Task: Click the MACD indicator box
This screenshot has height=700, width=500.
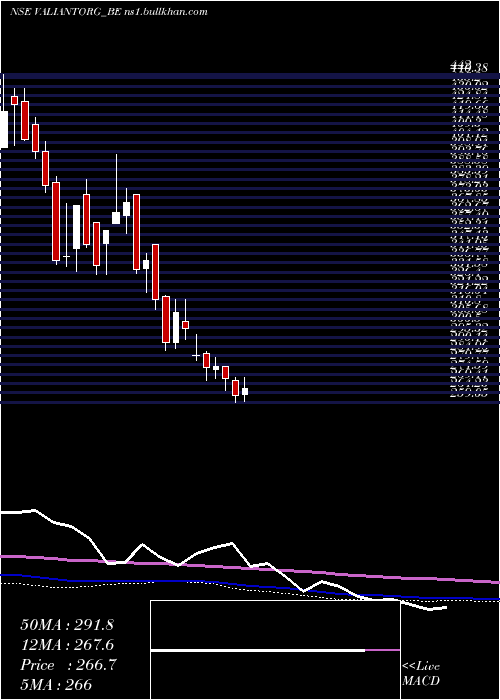Action: (x=275, y=650)
